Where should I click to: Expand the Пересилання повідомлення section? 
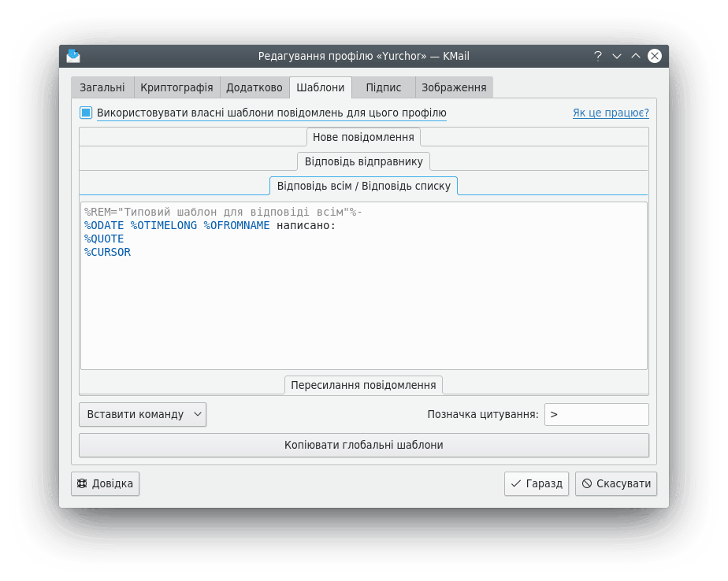[x=362, y=385]
